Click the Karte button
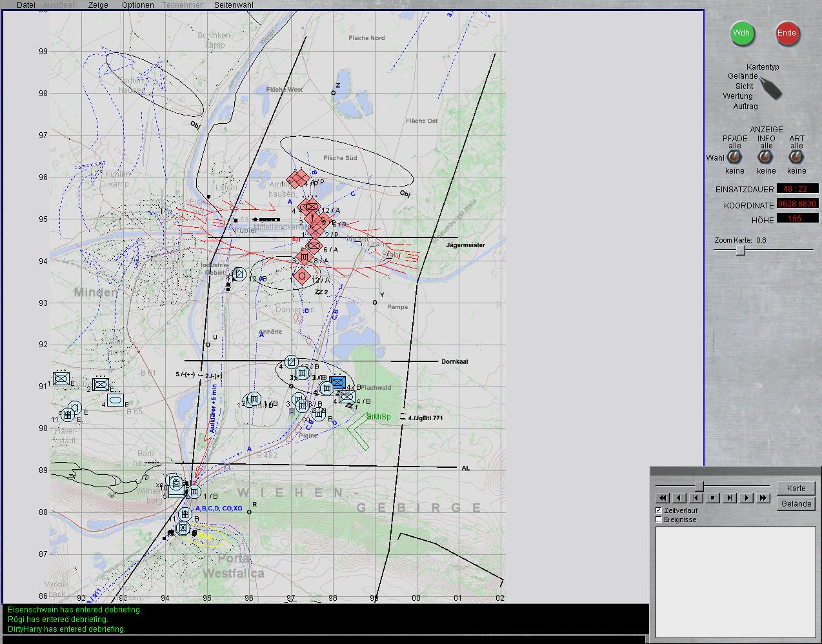 (x=796, y=488)
